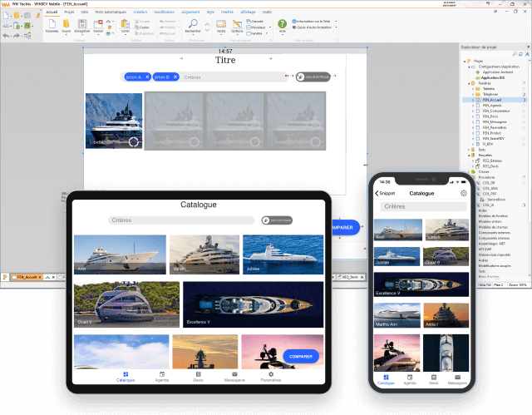
Task: Open settings gear on phone Catalogue header
Action: point(463,193)
